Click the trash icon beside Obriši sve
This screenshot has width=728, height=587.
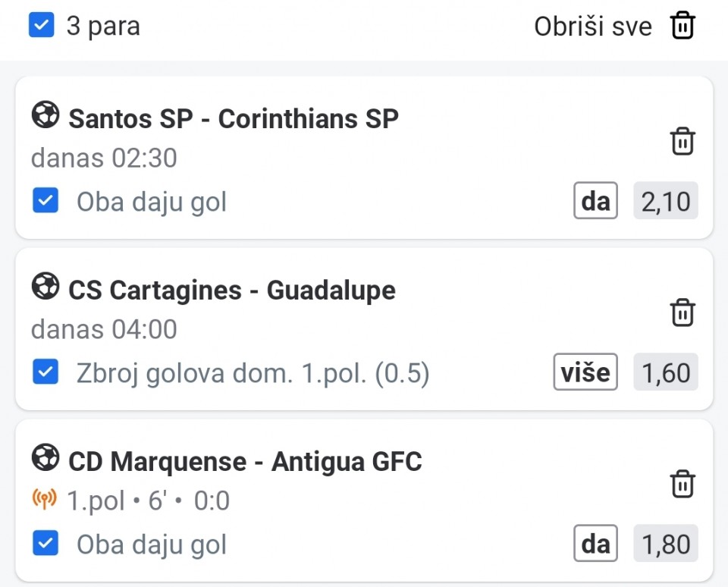pyautogui.click(x=682, y=26)
